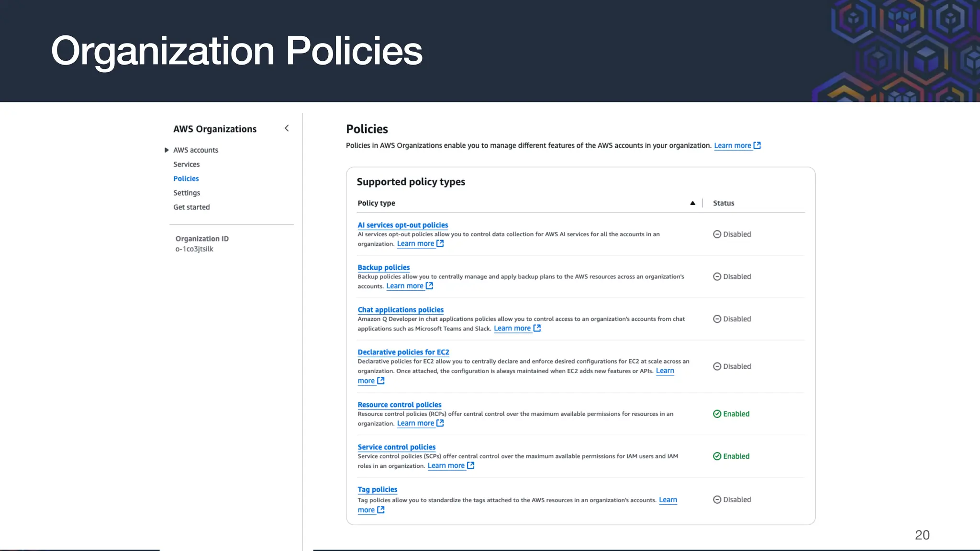Click Enabled status text for Service control policies
The image size is (980, 551).
[x=736, y=456]
